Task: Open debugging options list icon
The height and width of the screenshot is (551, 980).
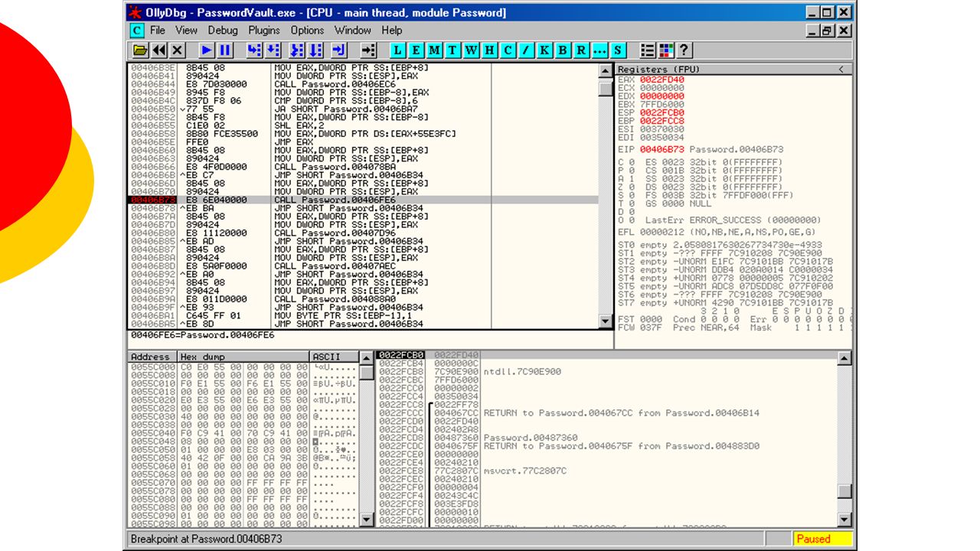Action: 648,51
